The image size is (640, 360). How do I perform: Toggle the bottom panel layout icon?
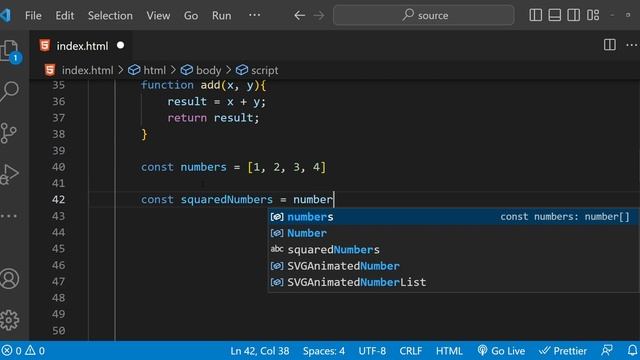(x=554, y=15)
